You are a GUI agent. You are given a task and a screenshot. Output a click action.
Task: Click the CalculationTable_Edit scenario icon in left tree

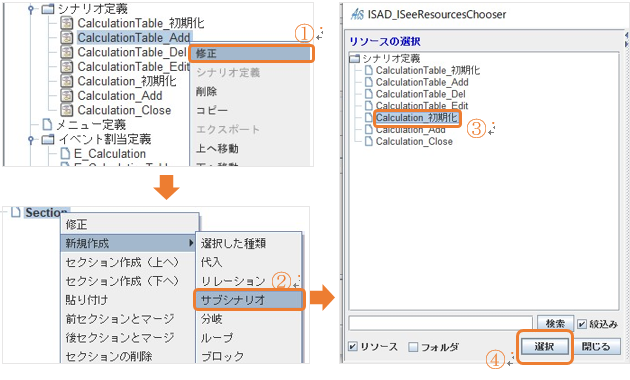coord(67,66)
